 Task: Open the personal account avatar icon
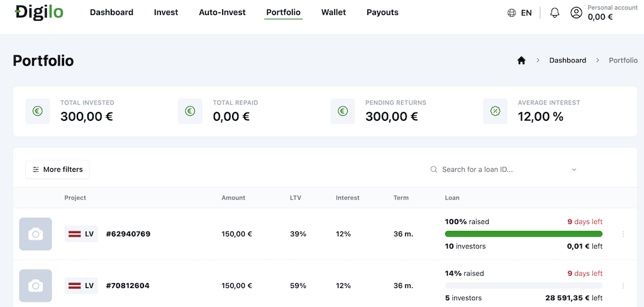576,13
